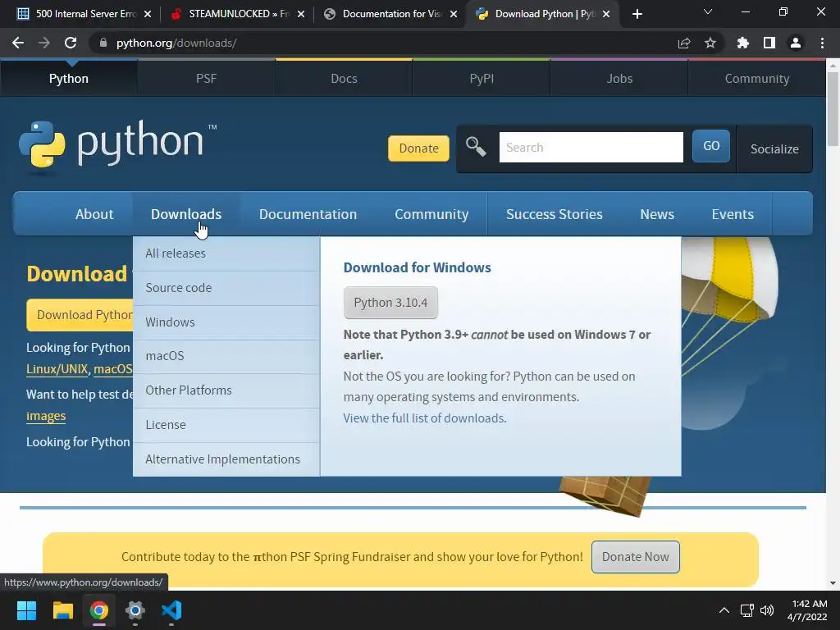Choose Alternative Implementations in Downloads dropdown
Screen dimensions: 840x630
click(x=226, y=459)
